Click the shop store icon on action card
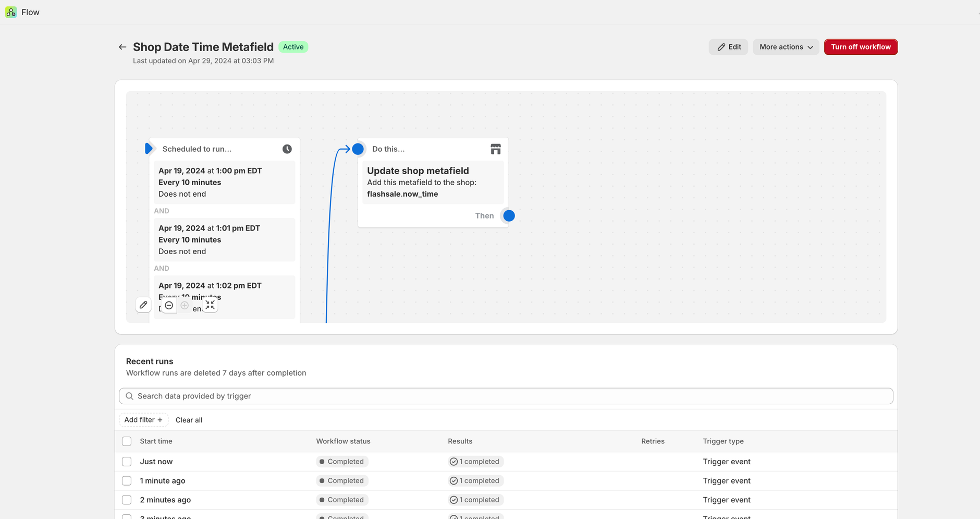The width and height of the screenshot is (980, 519). pos(496,149)
